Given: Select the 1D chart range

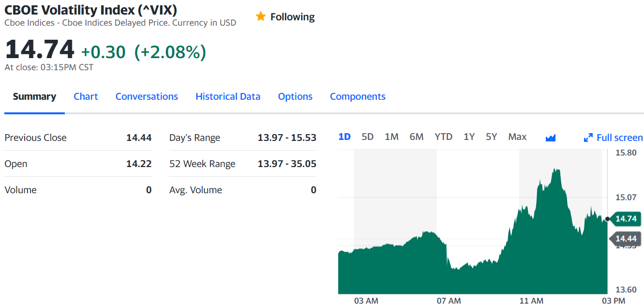Looking at the screenshot, I should tap(344, 137).
